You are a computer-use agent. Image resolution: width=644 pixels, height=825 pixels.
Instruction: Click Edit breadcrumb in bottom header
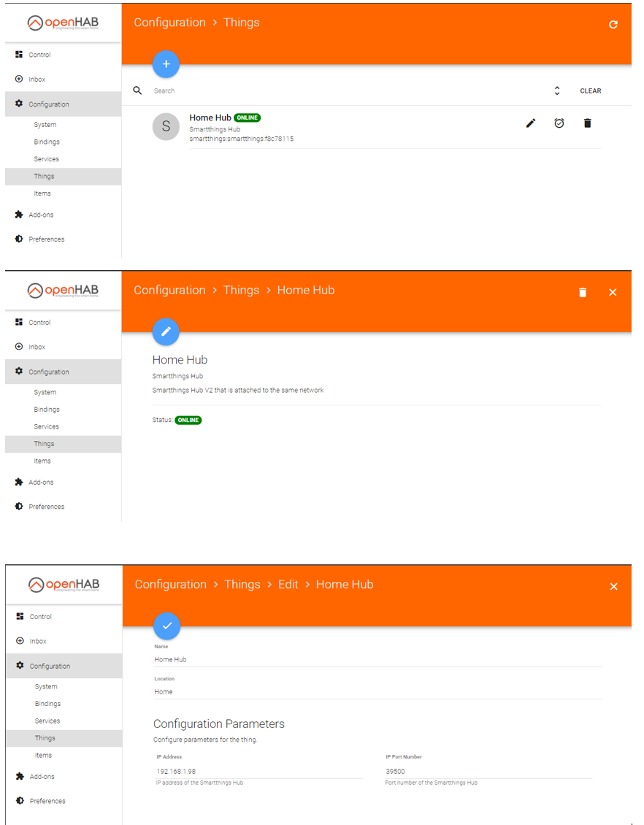288,585
